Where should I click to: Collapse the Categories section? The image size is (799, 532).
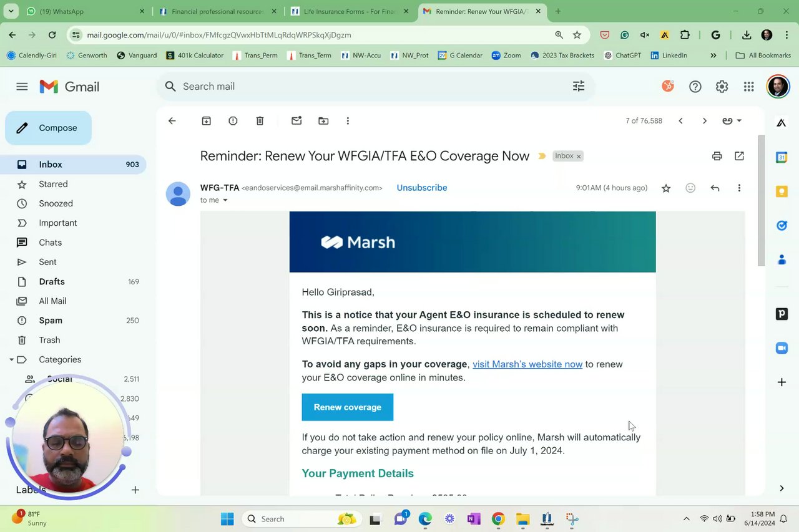coord(11,360)
